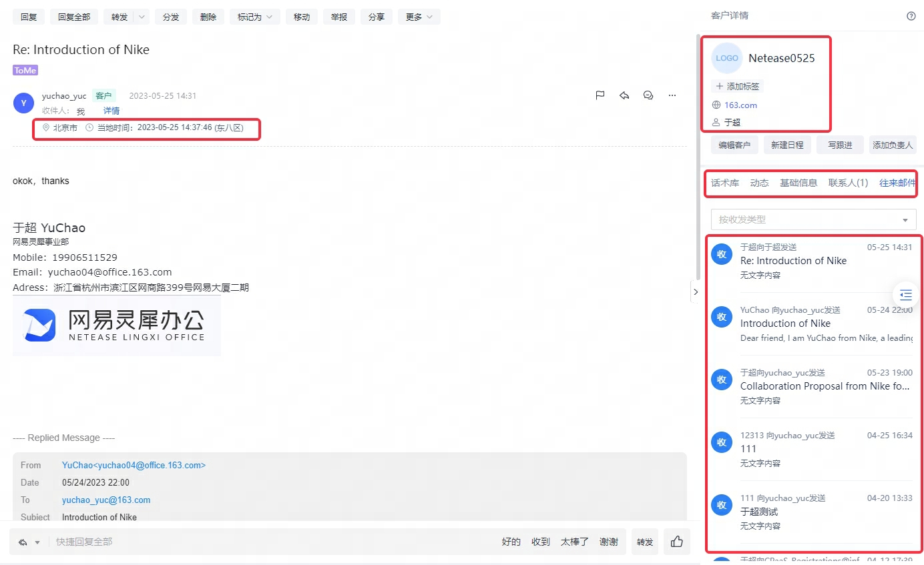Send quick reply 太棒了
The height and width of the screenshot is (565, 924).
575,542
